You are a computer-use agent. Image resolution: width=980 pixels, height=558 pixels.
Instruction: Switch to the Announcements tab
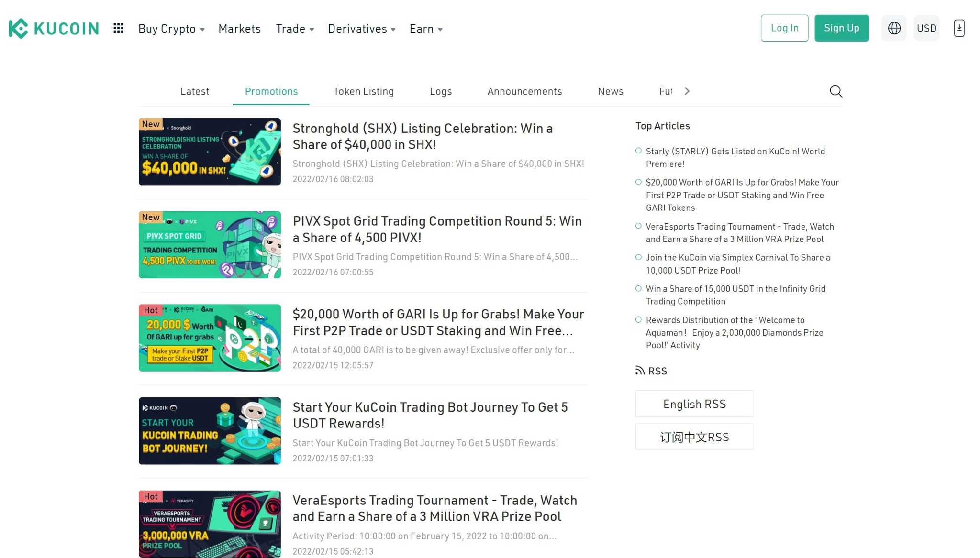524,91
